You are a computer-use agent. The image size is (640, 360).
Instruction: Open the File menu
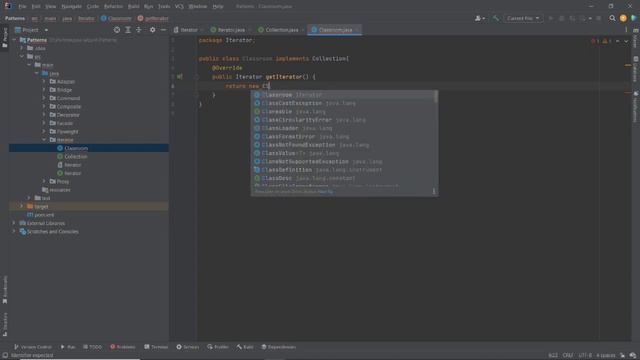click(x=22, y=7)
